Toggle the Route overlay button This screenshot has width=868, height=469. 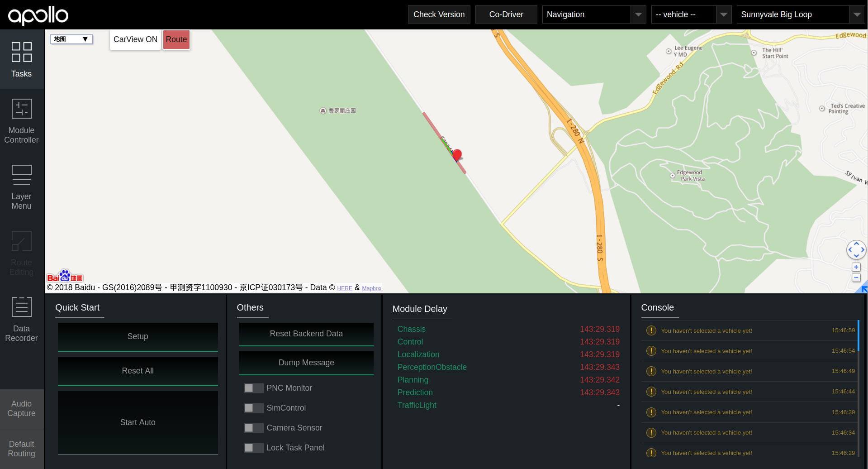pyautogui.click(x=176, y=39)
